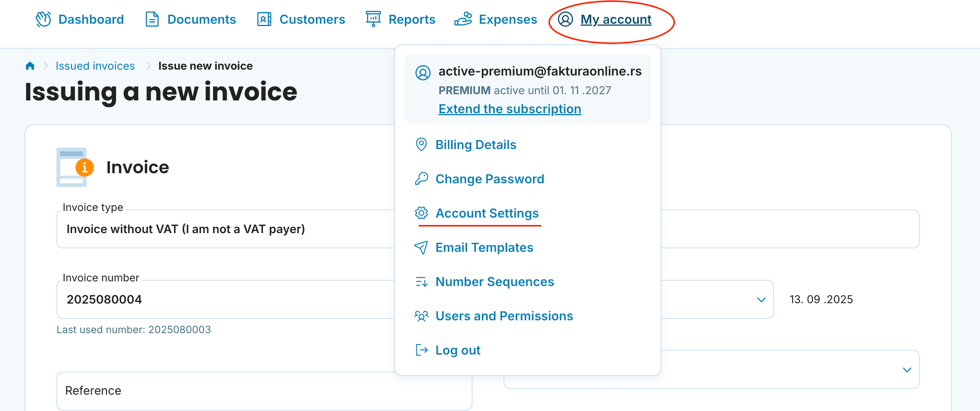Log out of the account

pyautogui.click(x=458, y=350)
